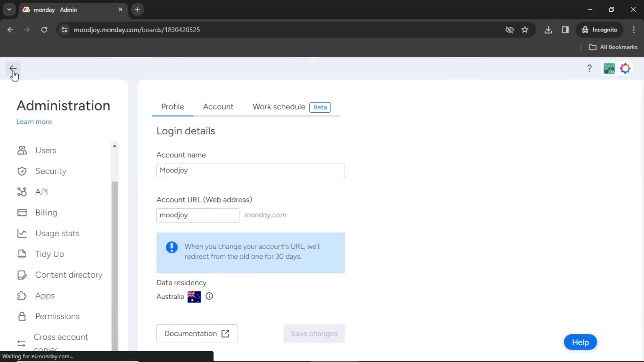Toggle the browser side panel icon
The height and width of the screenshot is (362, 644).
click(565, 30)
